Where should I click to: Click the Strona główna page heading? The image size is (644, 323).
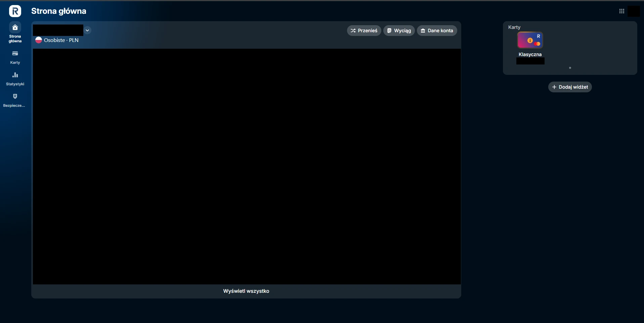pyautogui.click(x=59, y=11)
